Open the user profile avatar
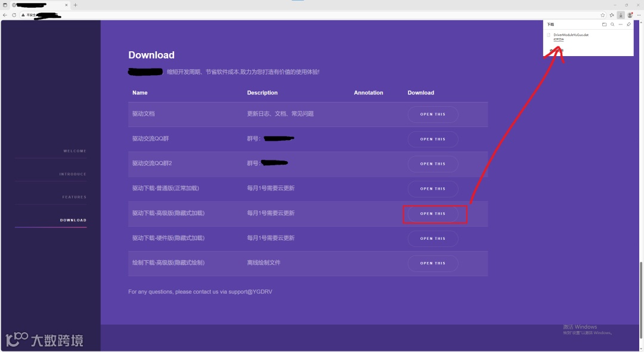644x352 pixels. (x=630, y=15)
